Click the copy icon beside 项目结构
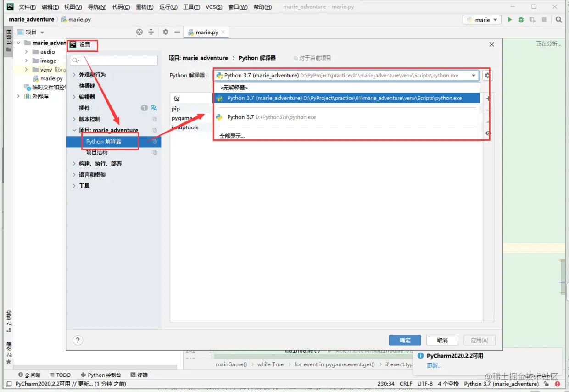 pyautogui.click(x=155, y=153)
